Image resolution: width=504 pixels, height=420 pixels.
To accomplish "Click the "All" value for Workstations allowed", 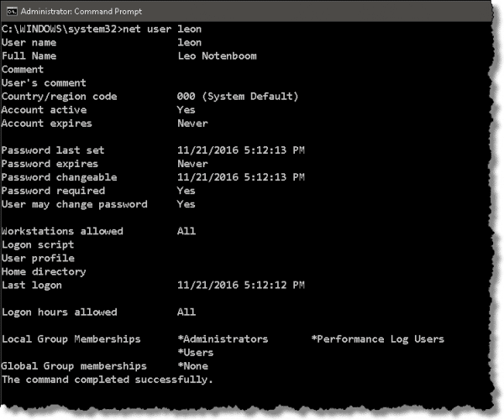I will pos(186,231).
